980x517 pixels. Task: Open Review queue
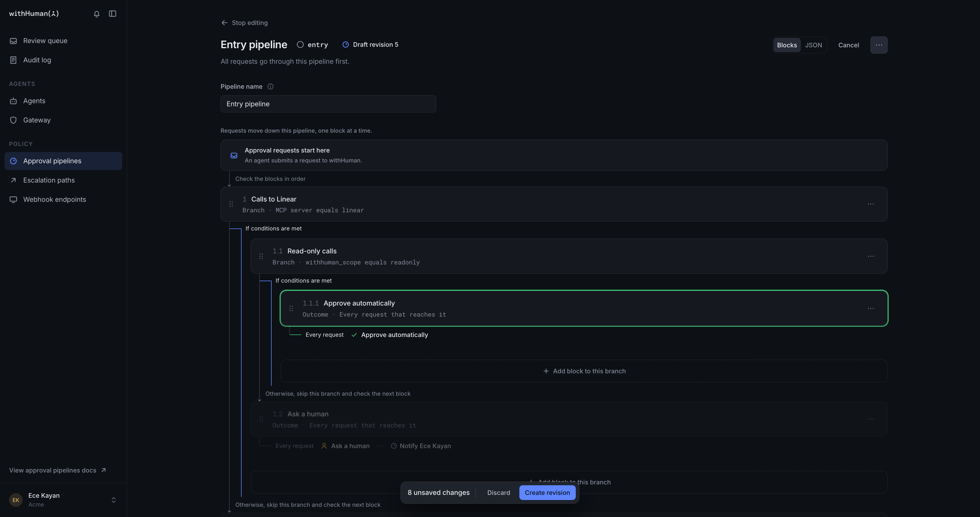[x=63, y=41]
